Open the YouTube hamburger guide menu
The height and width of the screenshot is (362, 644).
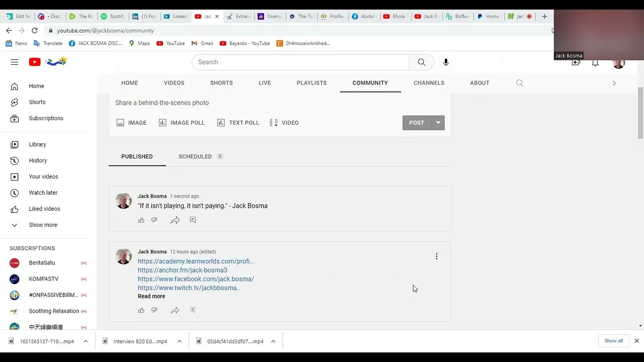[15, 62]
